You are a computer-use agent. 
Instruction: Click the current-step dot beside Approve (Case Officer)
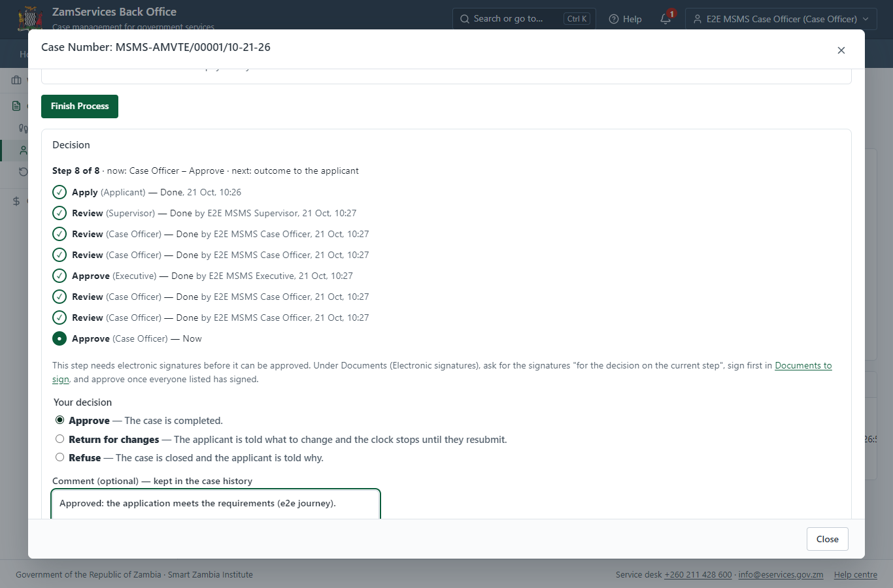59,338
